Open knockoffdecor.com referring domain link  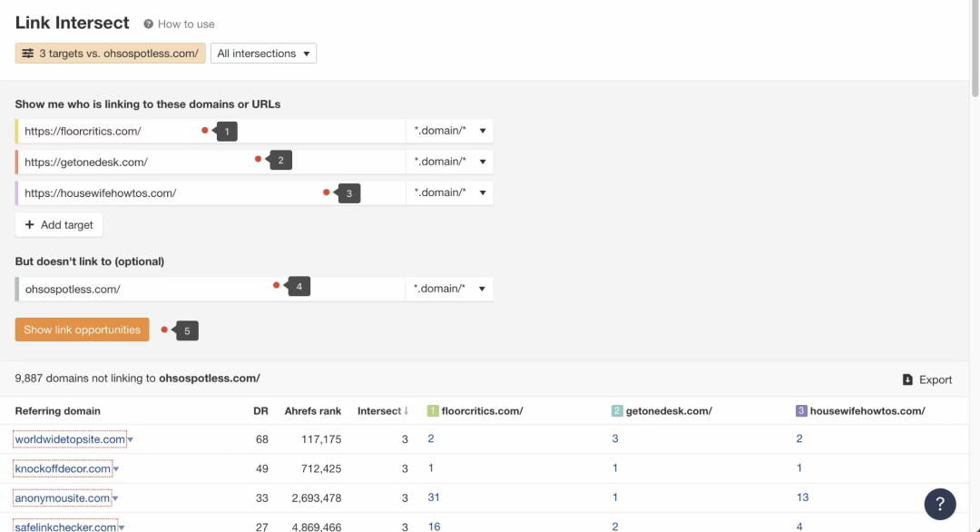click(63, 468)
